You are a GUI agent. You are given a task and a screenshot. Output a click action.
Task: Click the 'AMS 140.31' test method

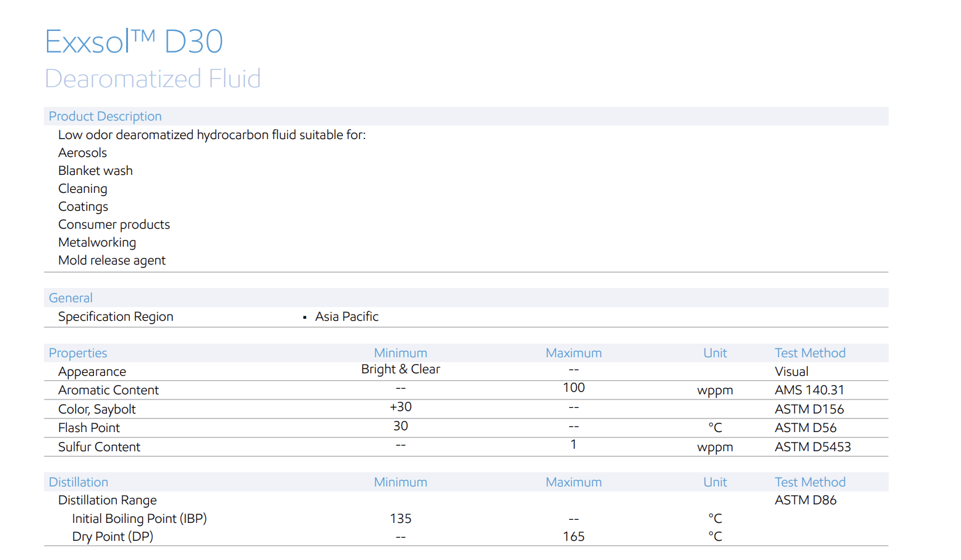tap(809, 390)
